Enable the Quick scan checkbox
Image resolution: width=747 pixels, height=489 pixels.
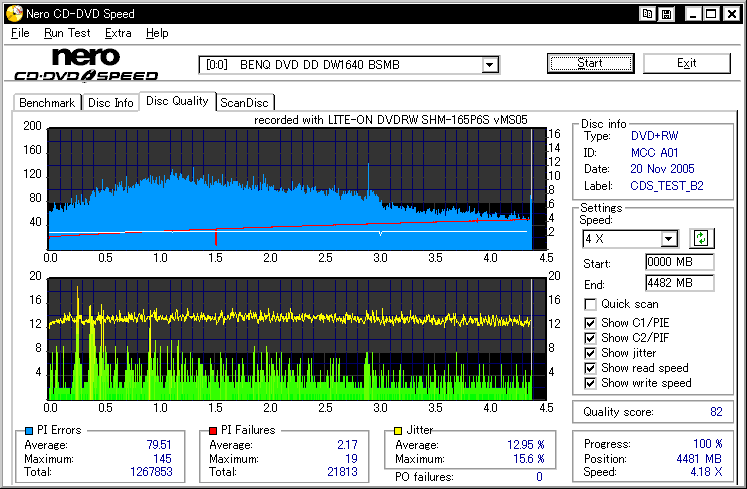point(591,304)
